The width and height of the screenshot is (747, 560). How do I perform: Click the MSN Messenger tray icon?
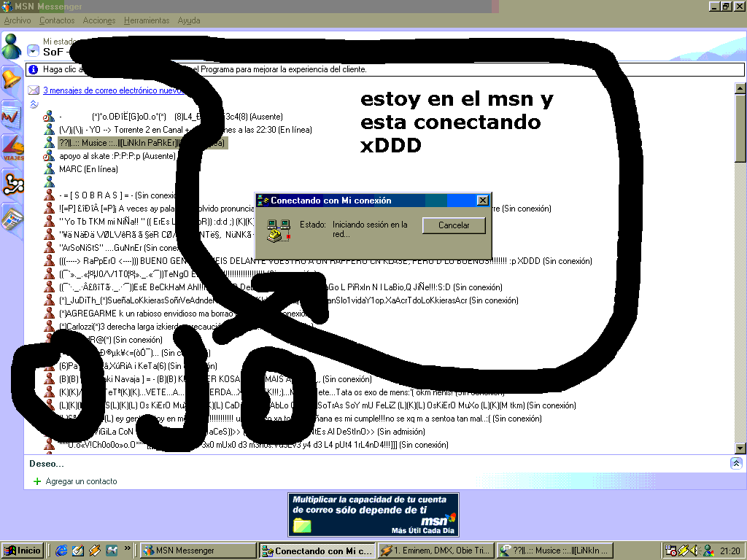point(708,551)
